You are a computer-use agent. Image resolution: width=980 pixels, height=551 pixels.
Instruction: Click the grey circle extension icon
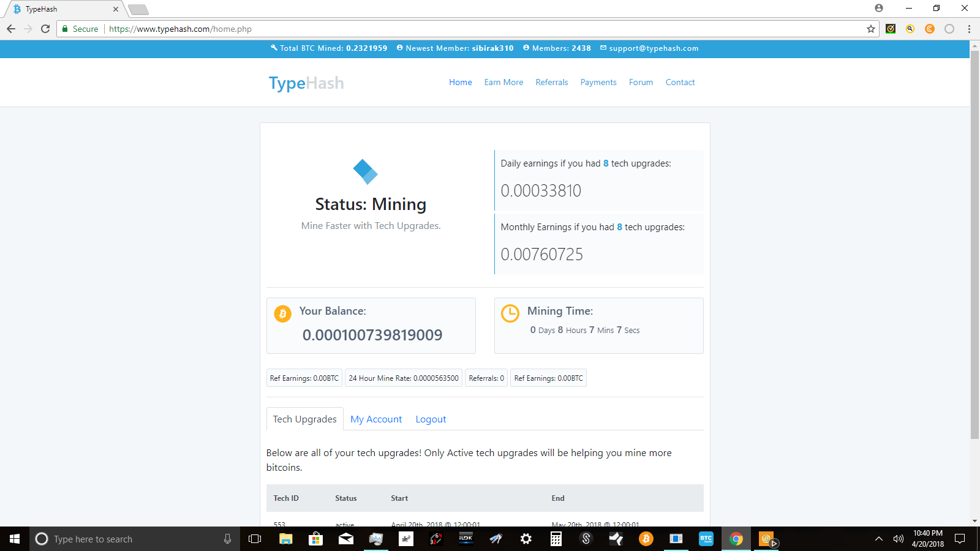[x=949, y=29]
